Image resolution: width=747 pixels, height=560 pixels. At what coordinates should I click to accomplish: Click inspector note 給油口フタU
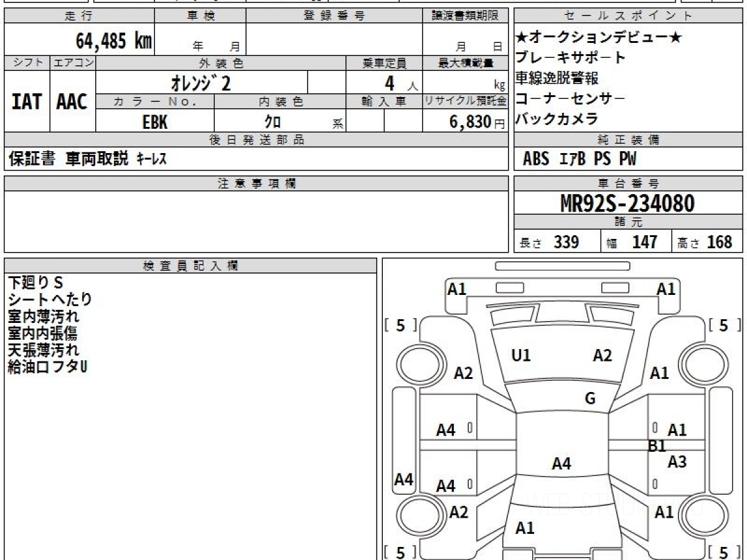47,366
